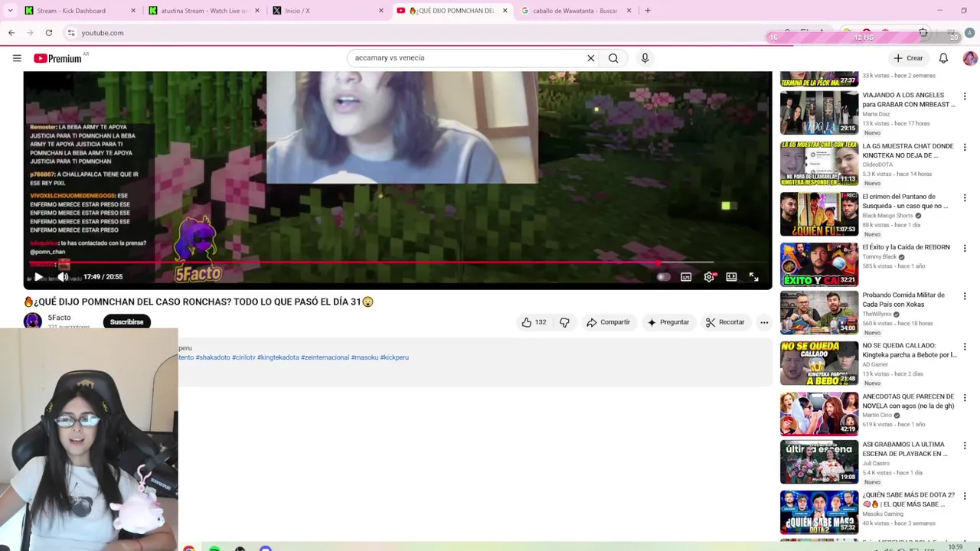980x551 pixels.
Task: Dislike the video with thumbs down
Action: [x=564, y=322]
